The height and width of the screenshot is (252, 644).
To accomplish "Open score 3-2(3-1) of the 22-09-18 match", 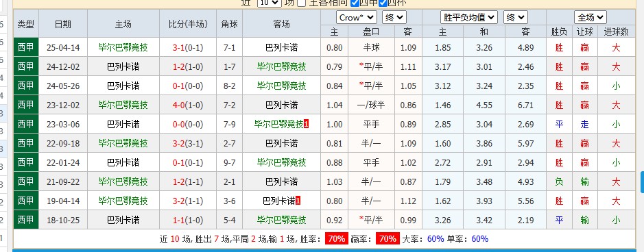I will point(188,143).
